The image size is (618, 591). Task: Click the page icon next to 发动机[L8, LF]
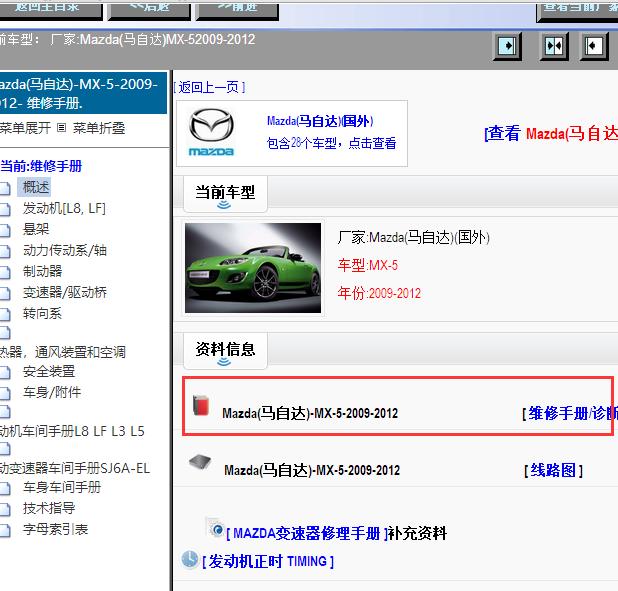(5, 209)
